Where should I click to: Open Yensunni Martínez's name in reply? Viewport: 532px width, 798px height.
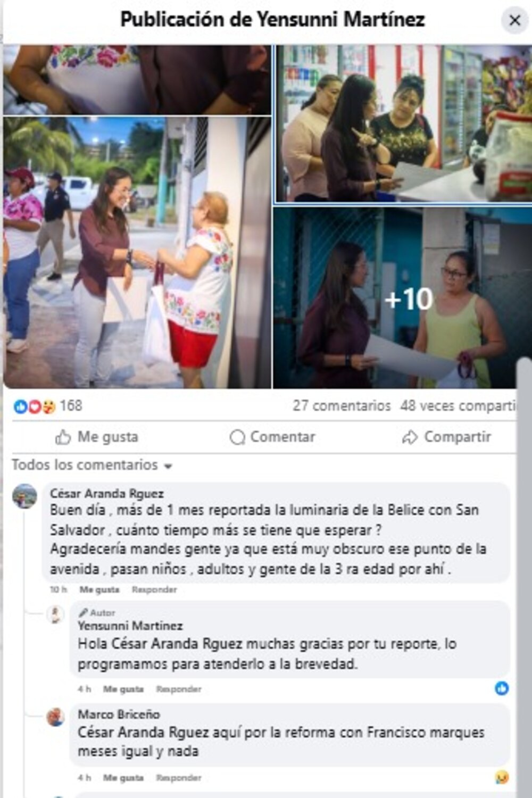130,626
